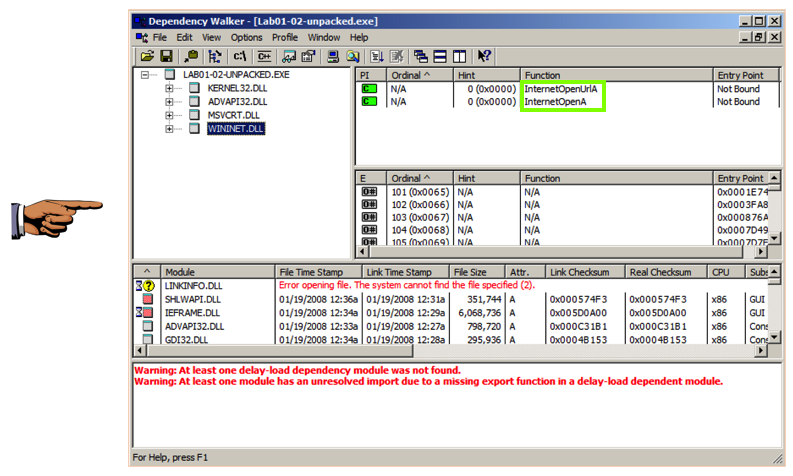Open the Options menu
This screenshot has height=476, width=793.
tap(247, 37)
